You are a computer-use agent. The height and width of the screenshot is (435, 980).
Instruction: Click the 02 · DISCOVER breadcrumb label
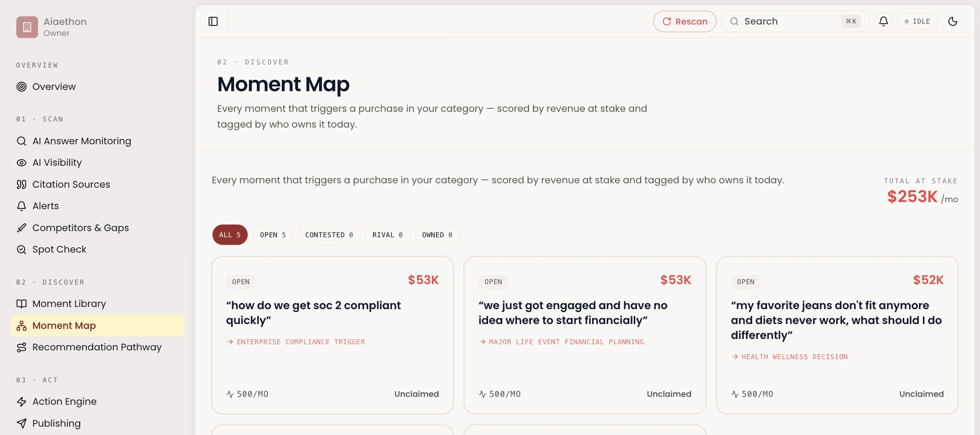point(253,62)
